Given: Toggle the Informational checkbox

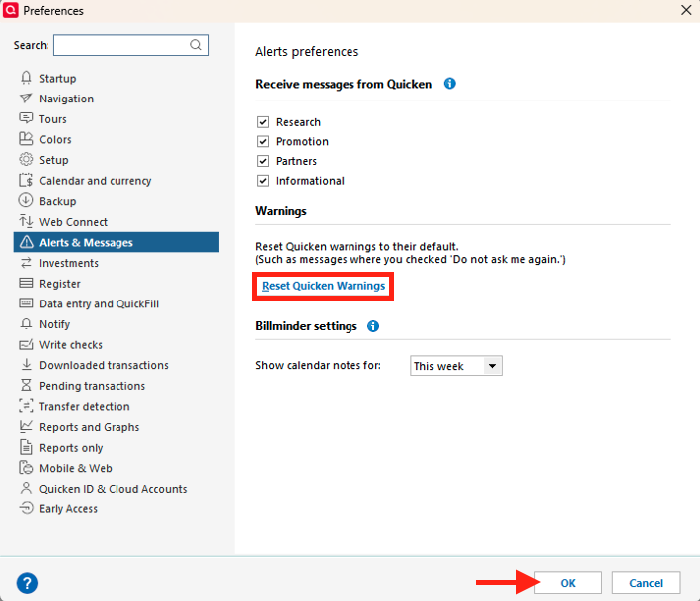Looking at the screenshot, I should pos(263,181).
